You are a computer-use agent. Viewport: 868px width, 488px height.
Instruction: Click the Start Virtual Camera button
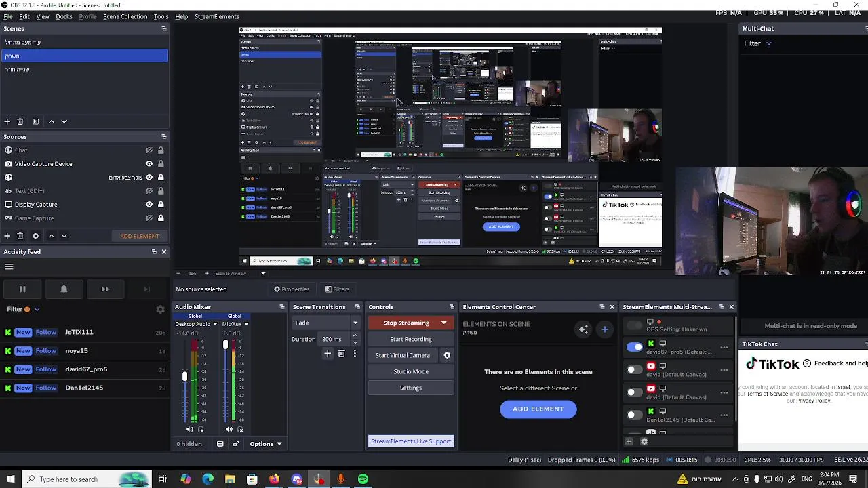pyautogui.click(x=403, y=355)
